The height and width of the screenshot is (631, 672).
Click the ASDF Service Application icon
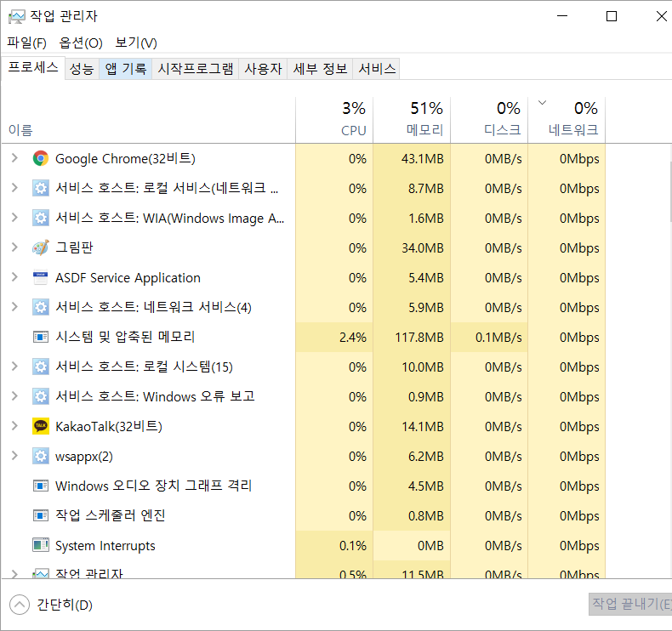(x=41, y=277)
